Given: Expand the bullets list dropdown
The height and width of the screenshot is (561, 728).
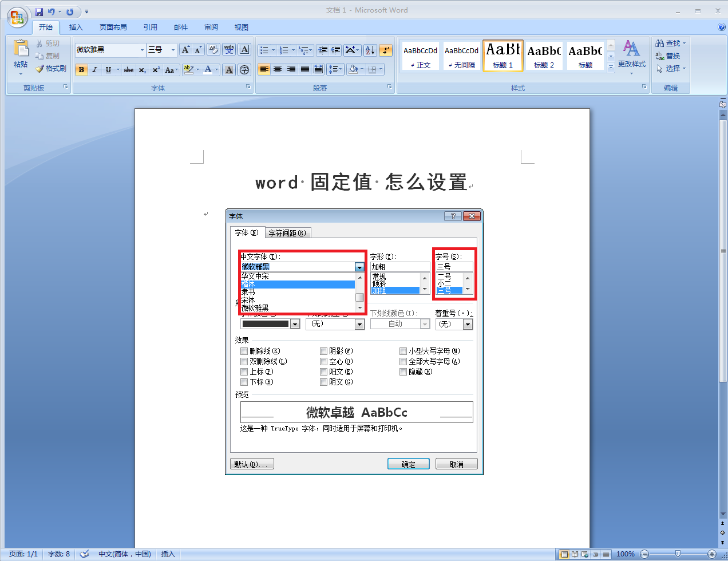Looking at the screenshot, I should click(273, 50).
